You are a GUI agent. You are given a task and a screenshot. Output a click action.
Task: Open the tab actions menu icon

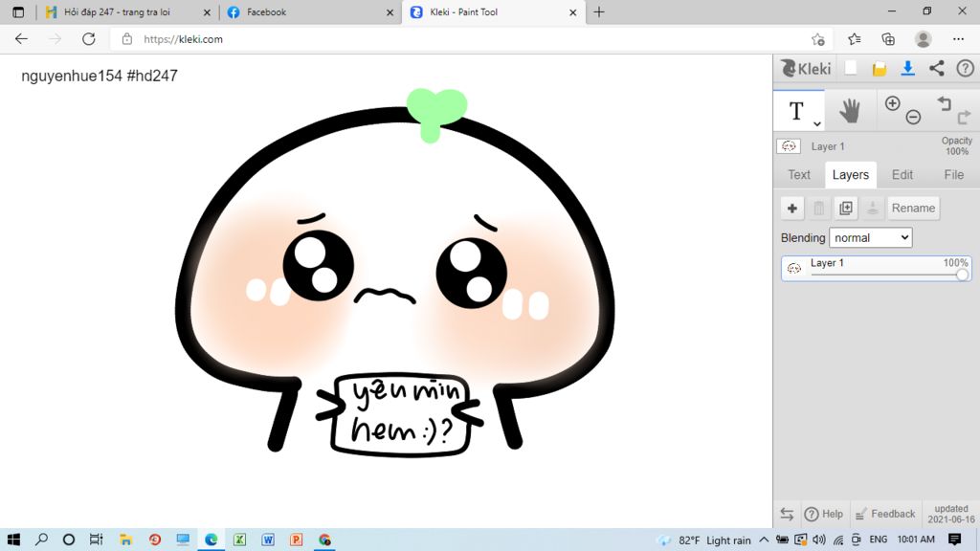[x=18, y=11]
